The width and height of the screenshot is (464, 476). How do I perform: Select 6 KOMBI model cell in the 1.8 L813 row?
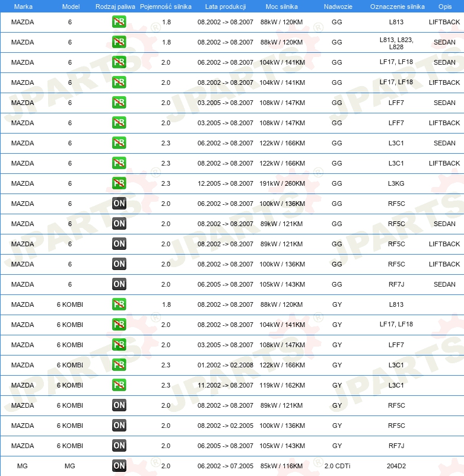70,304
